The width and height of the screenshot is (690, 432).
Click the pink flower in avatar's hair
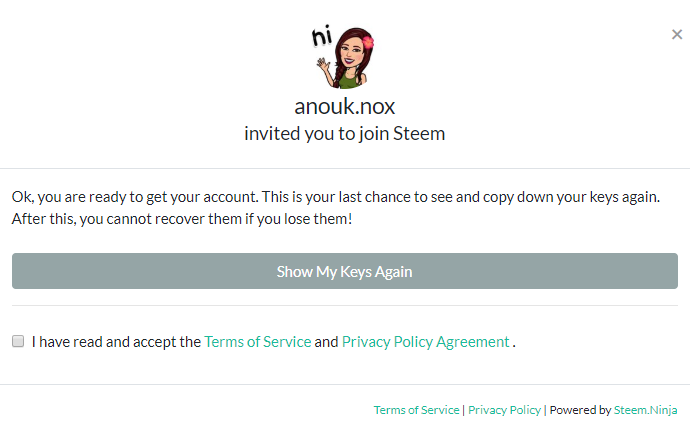point(368,42)
